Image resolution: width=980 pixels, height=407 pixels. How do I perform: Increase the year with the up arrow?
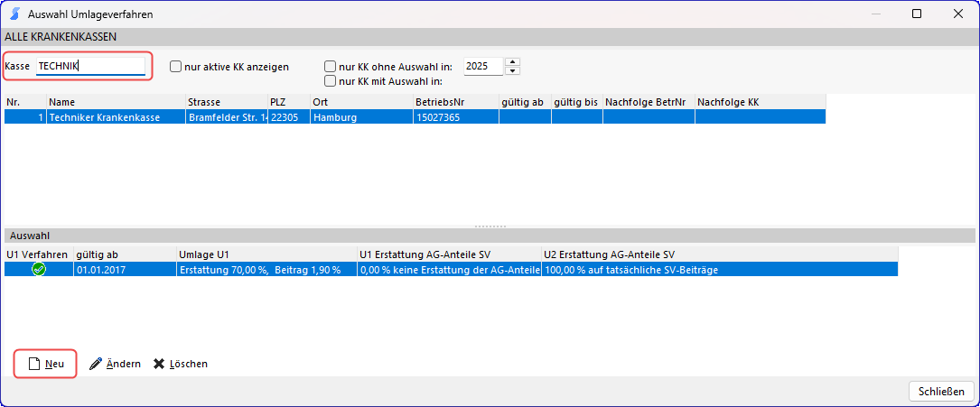coord(512,61)
